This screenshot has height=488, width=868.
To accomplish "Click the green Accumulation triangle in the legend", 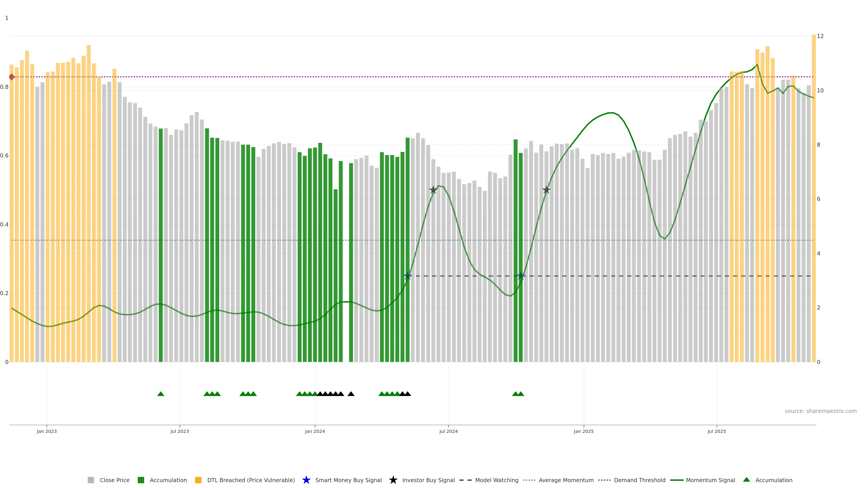I will [x=746, y=480].
